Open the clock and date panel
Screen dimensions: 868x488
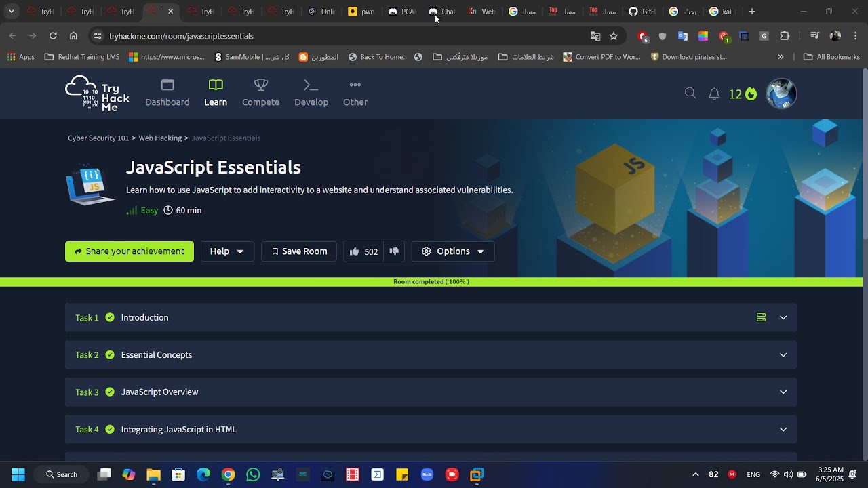point(831,474)
